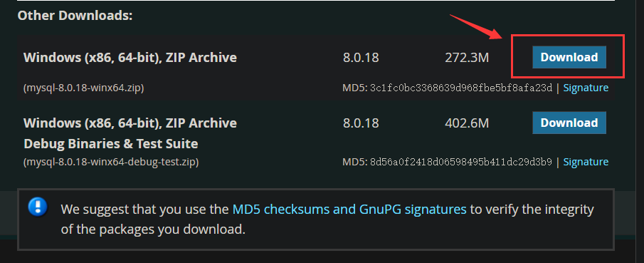The width and height of the screenshot is (644, 263).
Task: Click the Debug Binaries & Test Suite title
Action: pyautogui.click(x=111, y=144)
